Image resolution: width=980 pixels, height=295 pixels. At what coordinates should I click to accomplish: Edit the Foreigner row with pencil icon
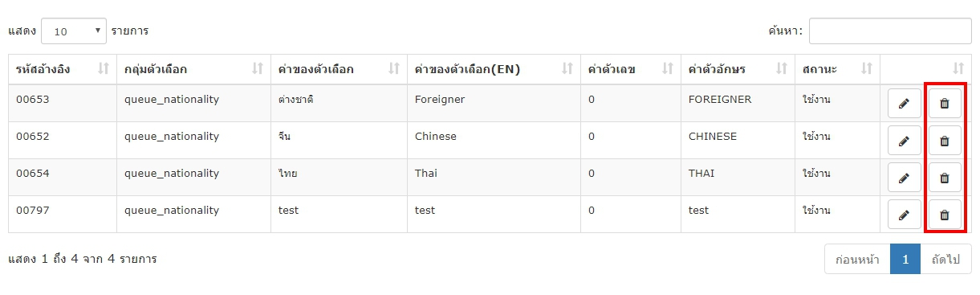(905, 104)
